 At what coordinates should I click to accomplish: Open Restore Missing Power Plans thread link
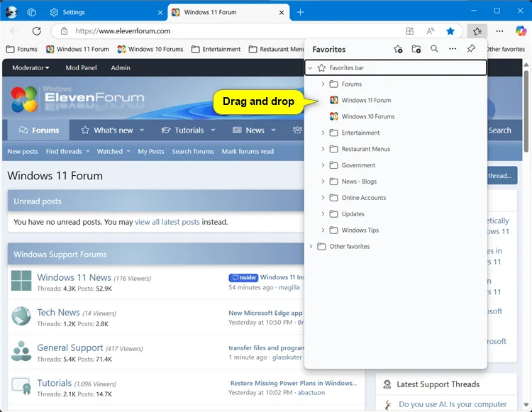coord(294,383)
